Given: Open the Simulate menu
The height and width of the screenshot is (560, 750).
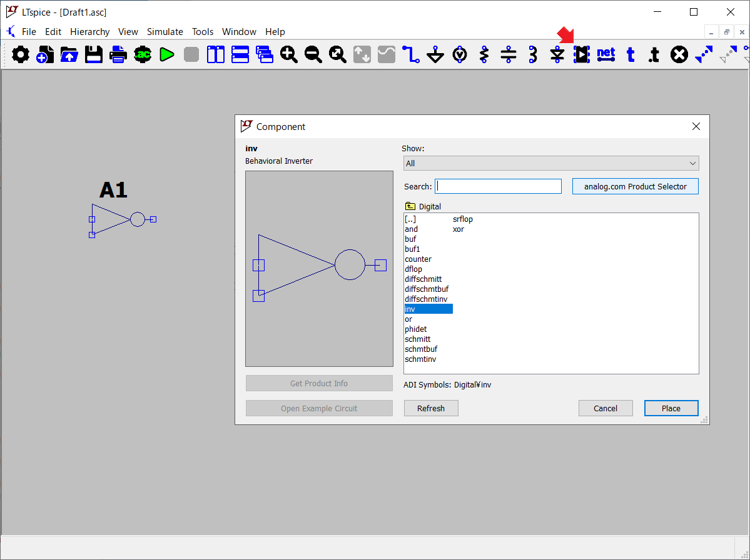Looking at the screenshot, I should click(165, 32).
